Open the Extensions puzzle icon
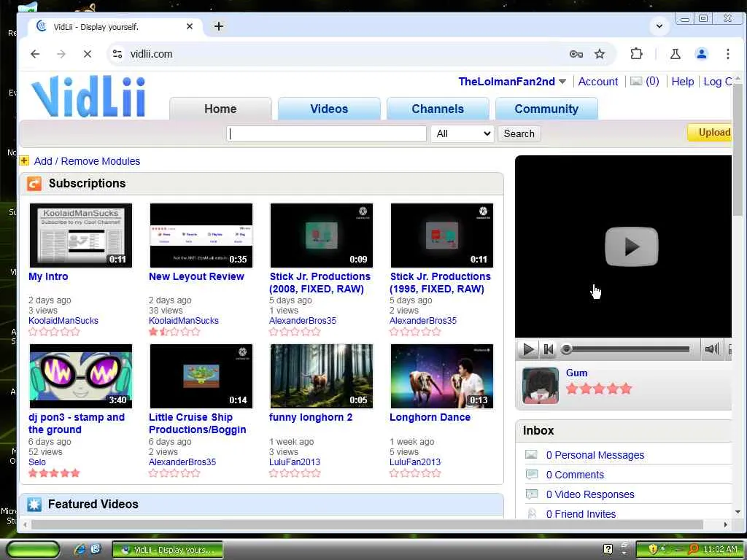Image resolution: width=747 pixels, height=560 pixels. pos(636,54)
